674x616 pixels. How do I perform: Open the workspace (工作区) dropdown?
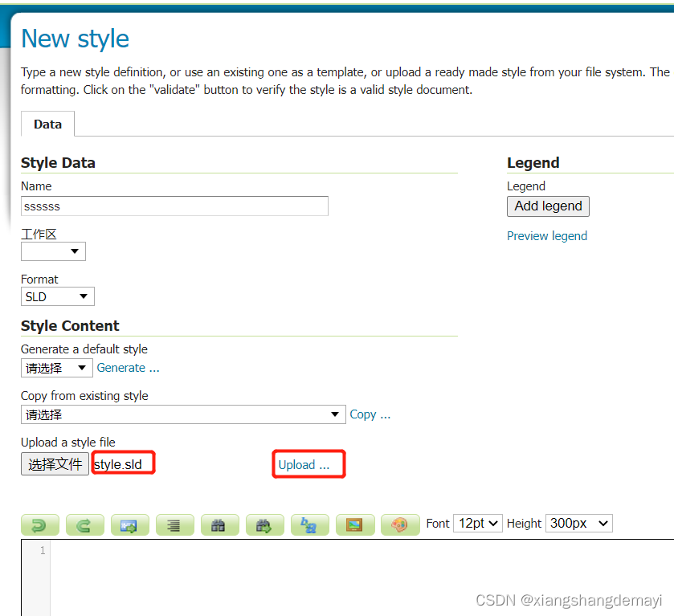pyautogui.click(x=53, y=251)
